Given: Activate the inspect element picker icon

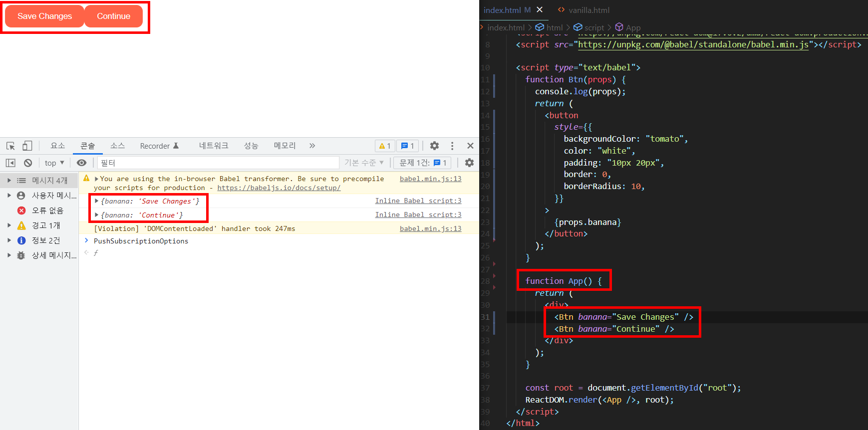Looking at the screenshot, I should [x=10, y=146].
